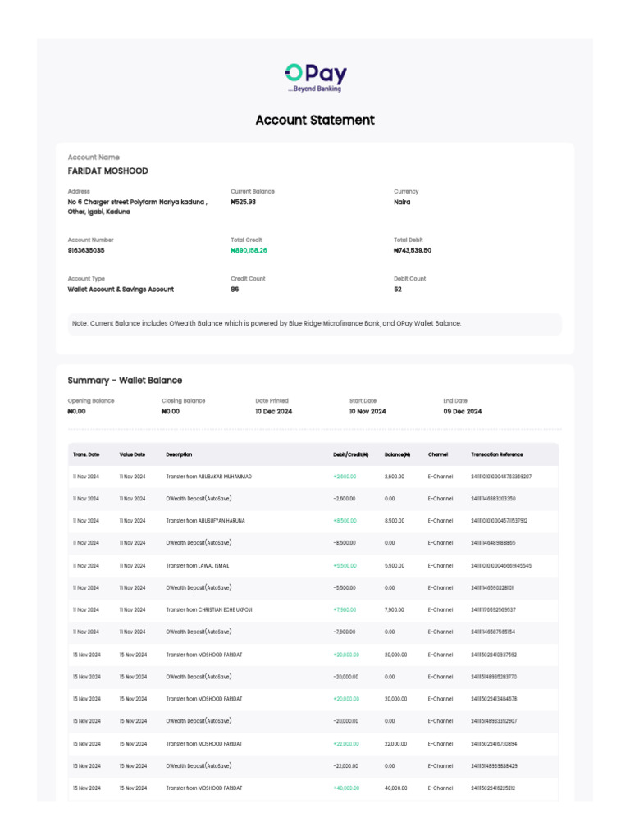Screen dimensions: 630x840
Task: Click the End Date value 09 Dec 2024
Action: (462, 411)
